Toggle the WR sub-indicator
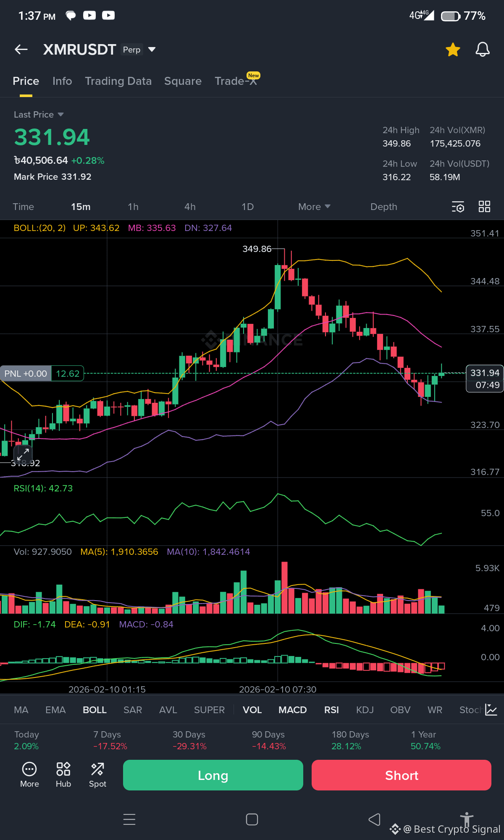The height and width of the screenshot is (840, 504). point(435,710)
